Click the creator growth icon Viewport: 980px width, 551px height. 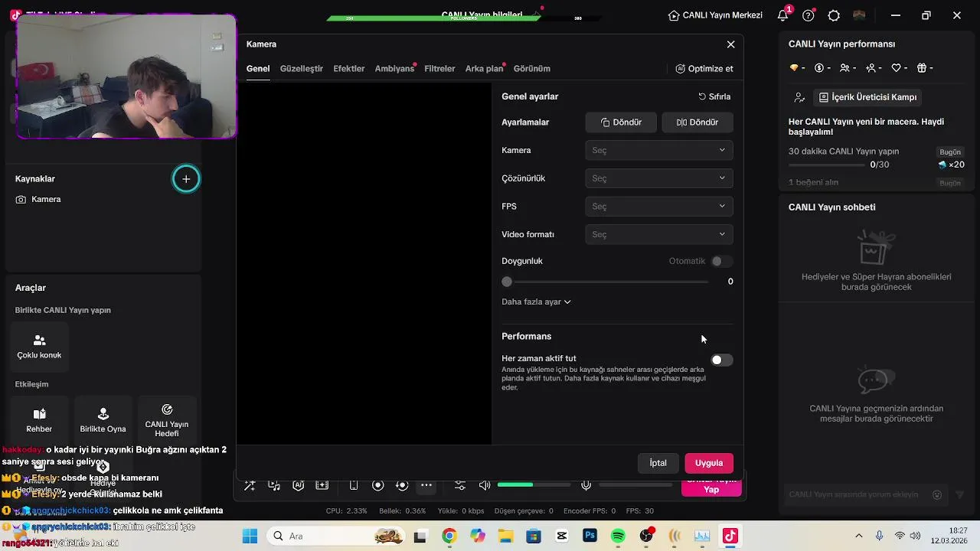pos(799,97)
